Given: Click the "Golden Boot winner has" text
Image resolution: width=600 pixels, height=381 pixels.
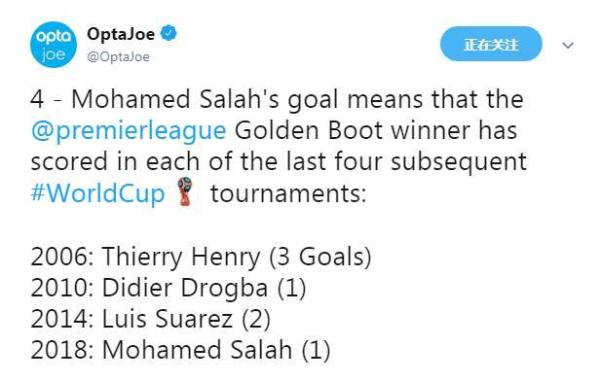Looking at the screenshot, I should 376,130.
